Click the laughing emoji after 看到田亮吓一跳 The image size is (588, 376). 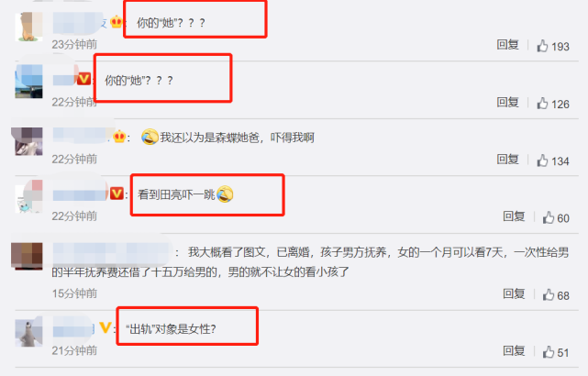click(x=225, y=194)
